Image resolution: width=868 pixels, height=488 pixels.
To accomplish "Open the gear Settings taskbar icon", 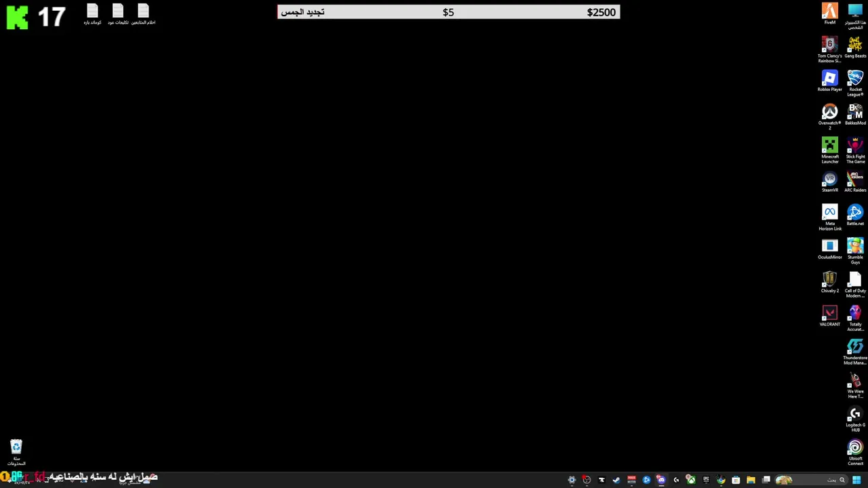I will tap(572, 480).
